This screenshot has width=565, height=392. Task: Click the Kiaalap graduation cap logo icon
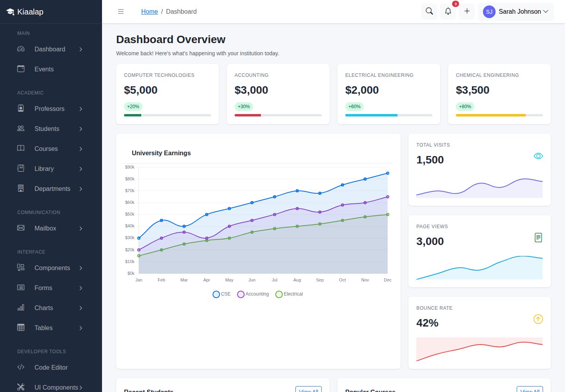pos(10,12)
